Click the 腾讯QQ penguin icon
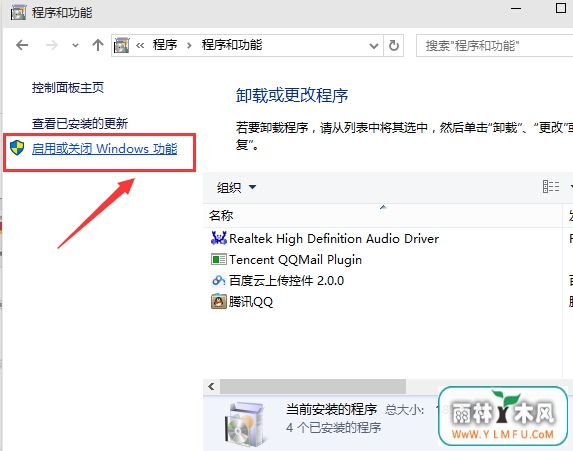This screenshot has width=573, height=451. [219, 302]
